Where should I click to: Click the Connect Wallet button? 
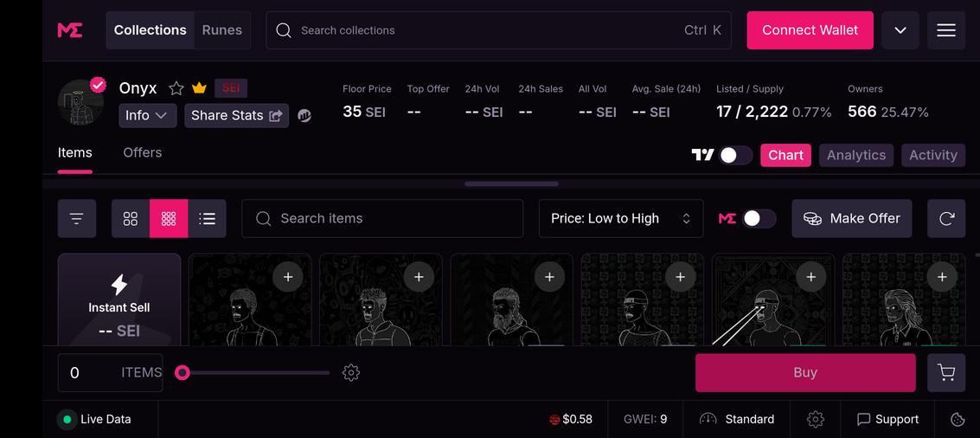(810, 30)
